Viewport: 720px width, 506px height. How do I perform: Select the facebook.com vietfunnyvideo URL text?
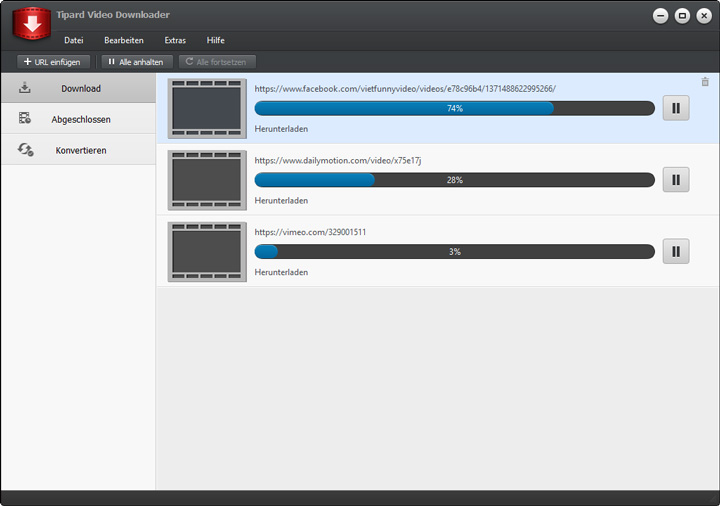pos(405,89)
